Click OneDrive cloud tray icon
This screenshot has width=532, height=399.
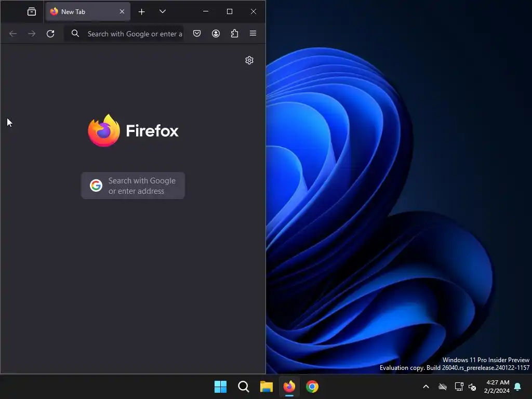coord(443,387)
